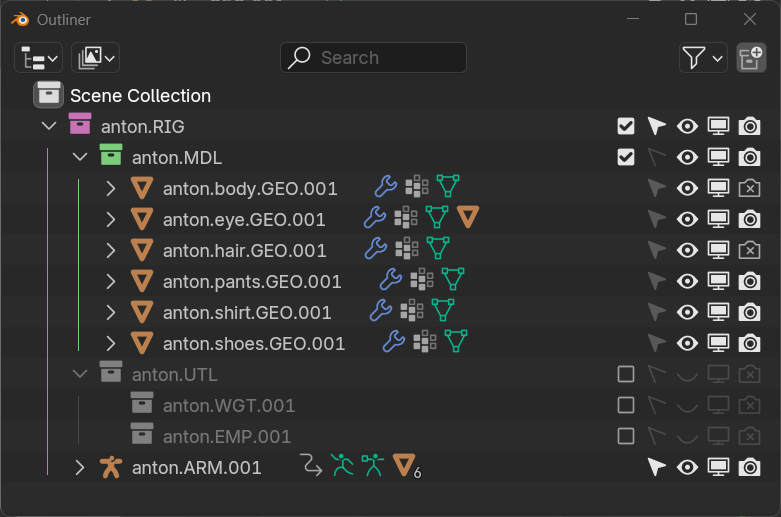The image size is (781, 517).
Task: Click the pink anton.RIG collection icon
Action: coord(80,124)
